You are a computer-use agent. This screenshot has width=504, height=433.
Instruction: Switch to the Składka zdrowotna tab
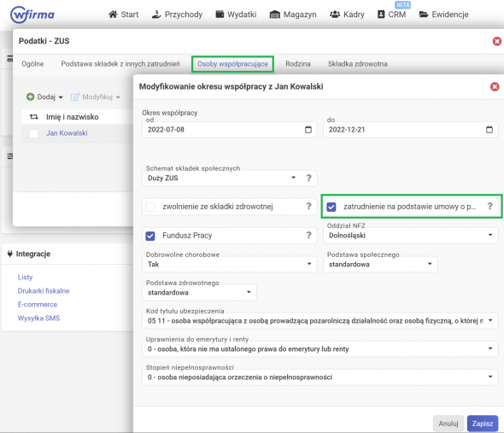click(357, 64)
